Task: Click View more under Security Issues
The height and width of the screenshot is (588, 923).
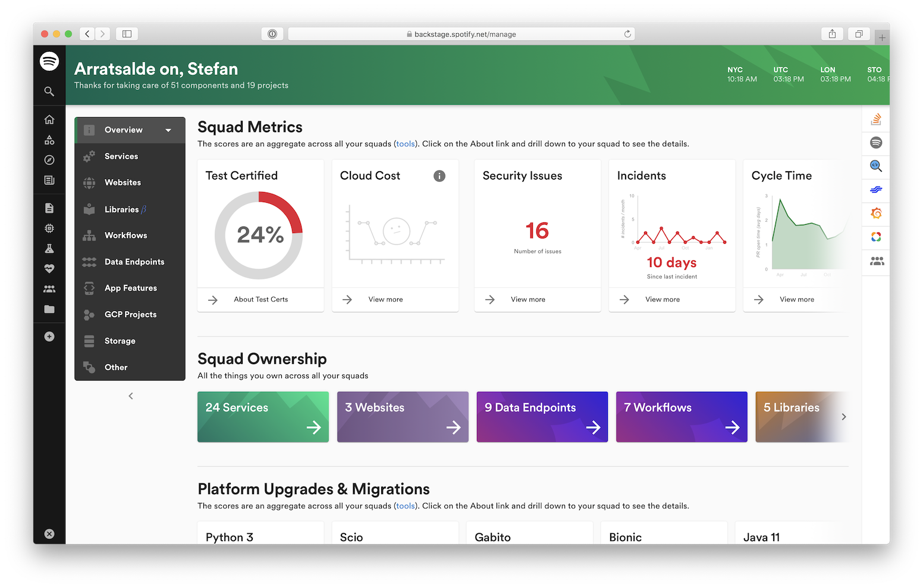Action: click(x=528, y=299)
